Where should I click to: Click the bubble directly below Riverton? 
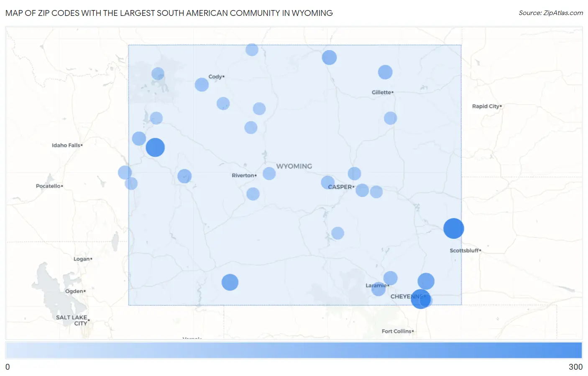click(253, 194)
